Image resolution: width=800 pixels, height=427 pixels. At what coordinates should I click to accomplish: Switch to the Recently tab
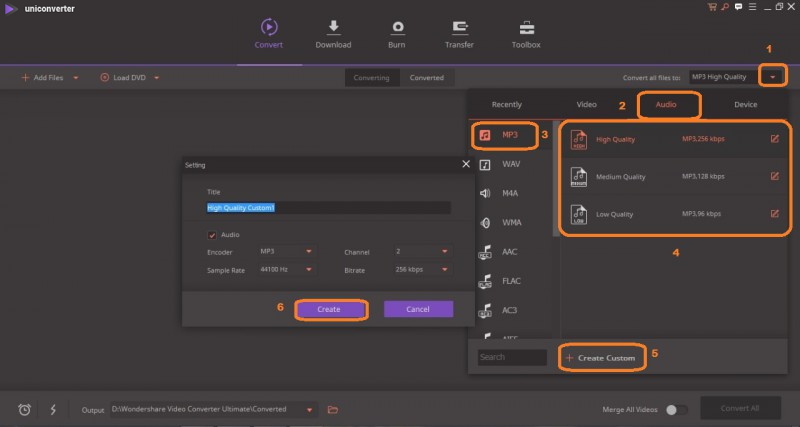[507, 105]
